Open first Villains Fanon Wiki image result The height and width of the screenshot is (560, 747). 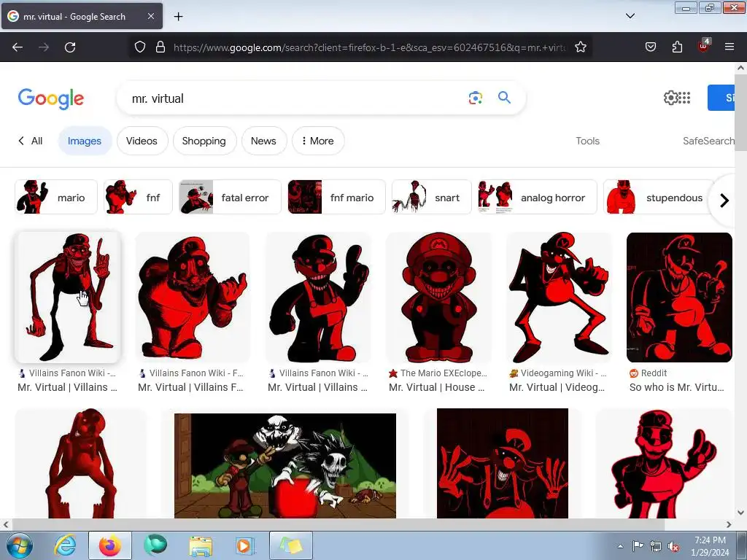click(x=68, y=297)
